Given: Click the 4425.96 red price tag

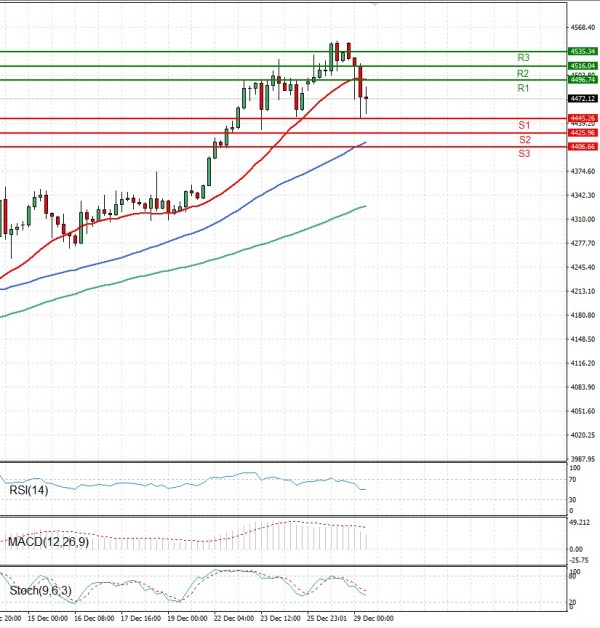Looking at the screenshot, I should click(582, 132).
